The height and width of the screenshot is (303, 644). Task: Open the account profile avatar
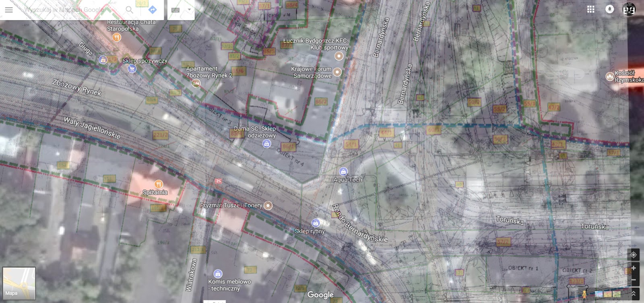(629, 9)
